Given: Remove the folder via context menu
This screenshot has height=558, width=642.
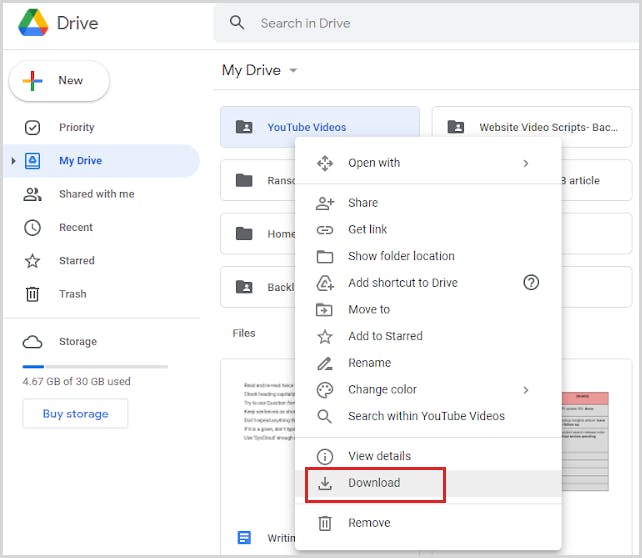Looking at the screenshot, I should pos(369,523).
